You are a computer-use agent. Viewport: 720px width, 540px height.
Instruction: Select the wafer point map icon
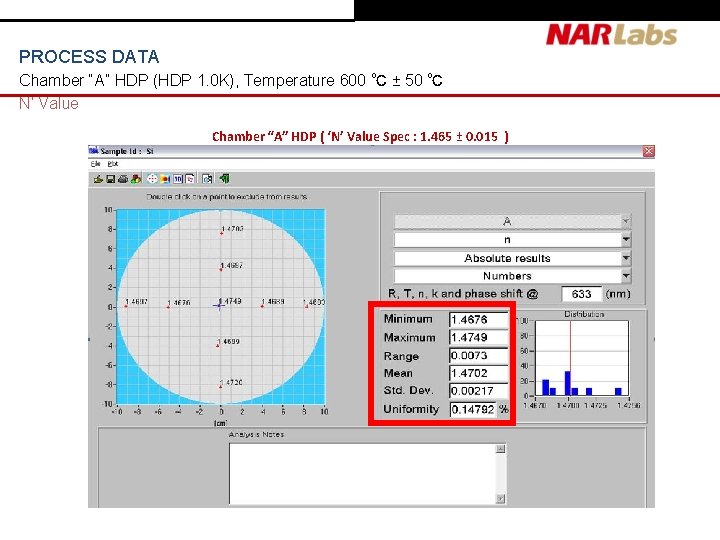(x=152, y=179)
